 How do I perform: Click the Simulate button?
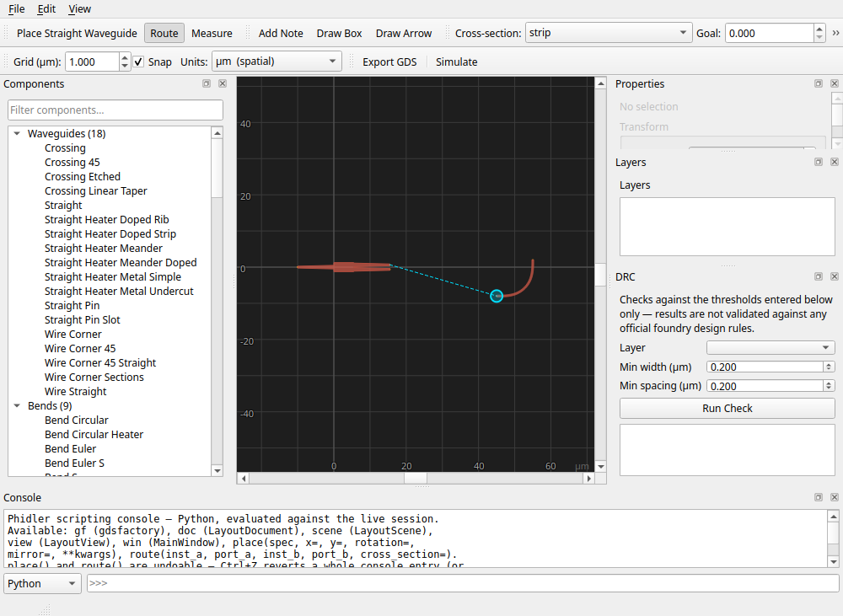coord(456,62)
